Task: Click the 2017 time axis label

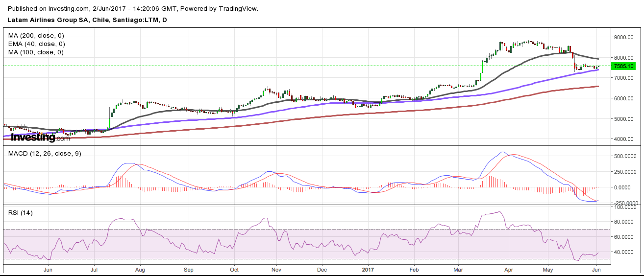Action: click(x=368, y=269)
